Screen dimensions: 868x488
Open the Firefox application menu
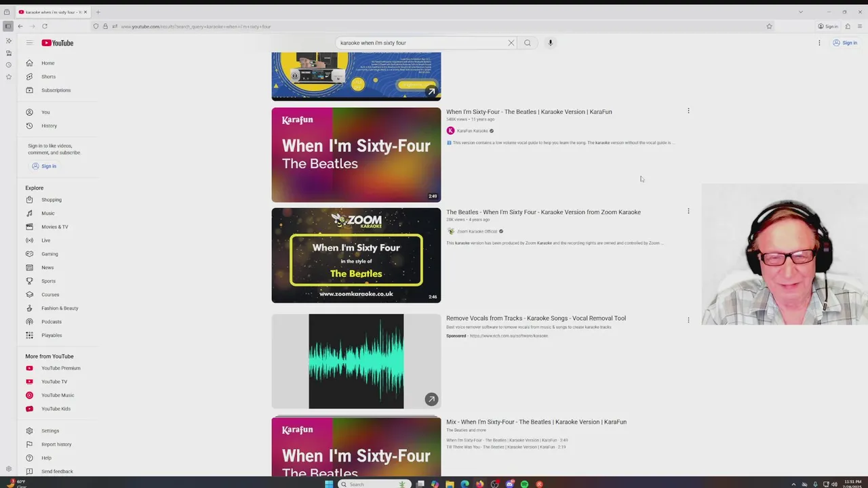pyautogui.click(x=860, y=26)
